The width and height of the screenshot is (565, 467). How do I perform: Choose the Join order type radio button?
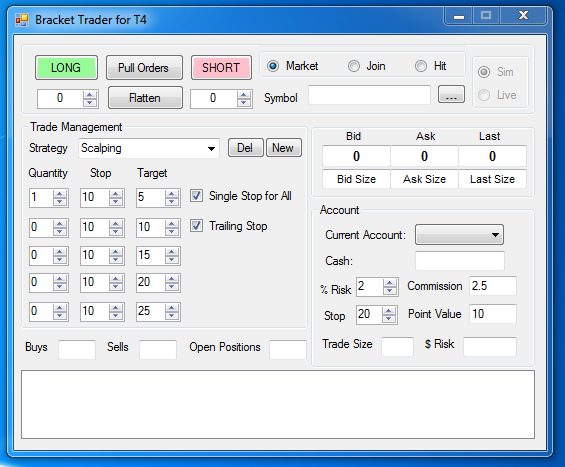354,66
